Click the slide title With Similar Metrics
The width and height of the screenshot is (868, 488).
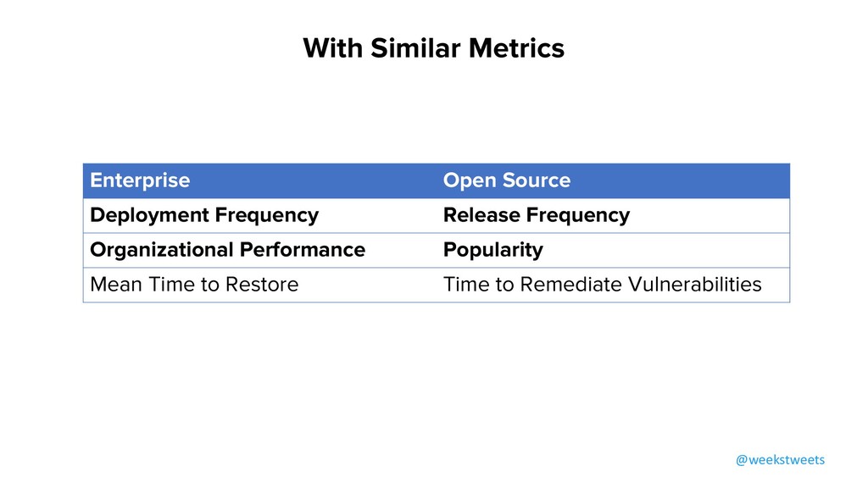(x=433, y=48)
